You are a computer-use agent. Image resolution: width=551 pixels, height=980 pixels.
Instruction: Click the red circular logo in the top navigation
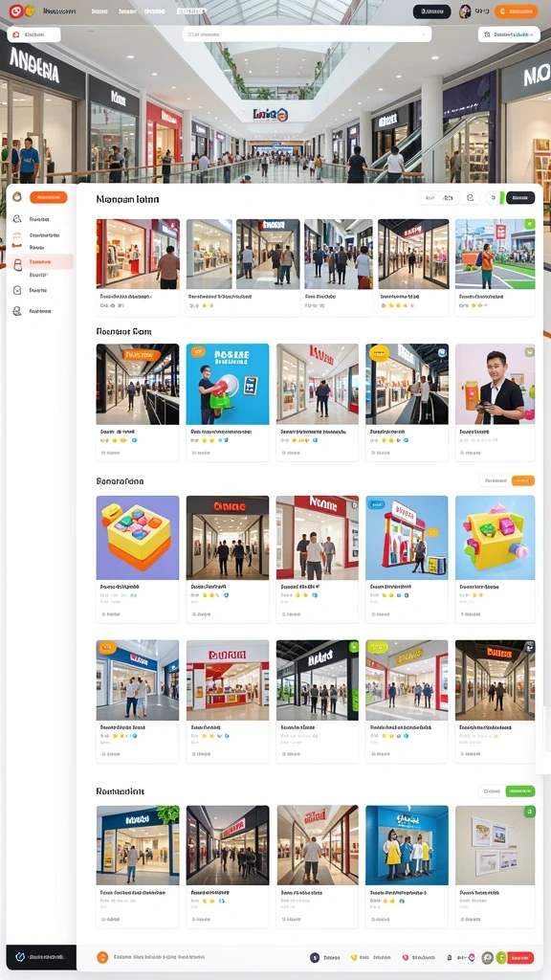[x=15, y=11]
